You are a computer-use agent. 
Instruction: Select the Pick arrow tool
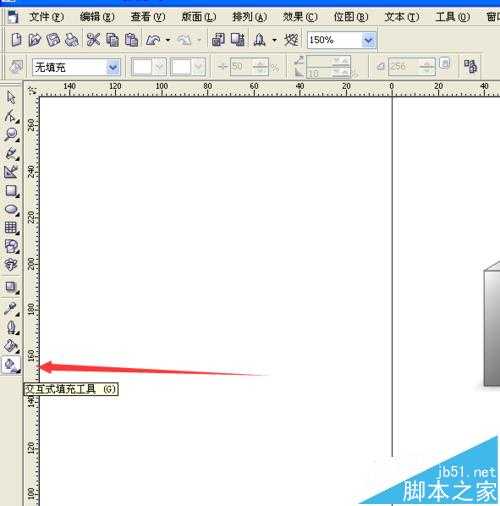coord(11,97)
